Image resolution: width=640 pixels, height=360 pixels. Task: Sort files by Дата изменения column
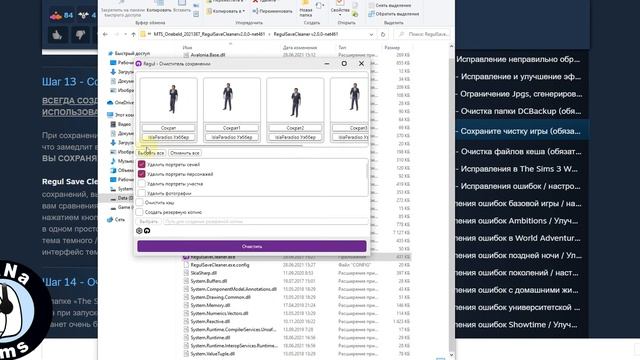tap(300, 48)
